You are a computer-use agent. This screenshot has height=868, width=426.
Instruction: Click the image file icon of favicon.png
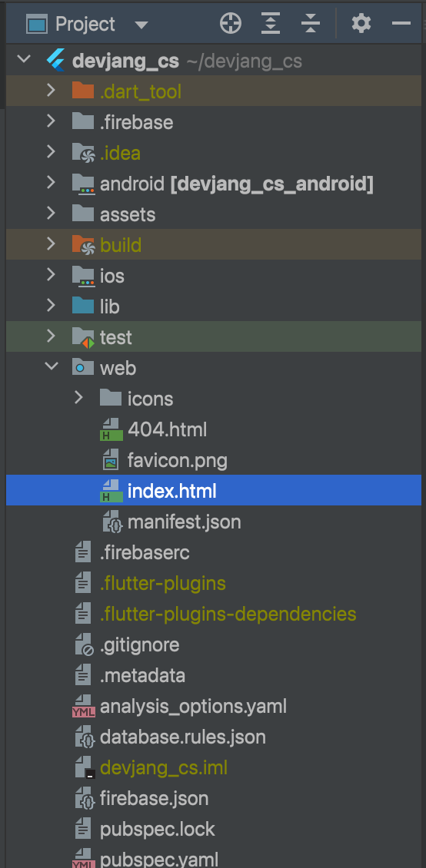(x=111, y=460)
